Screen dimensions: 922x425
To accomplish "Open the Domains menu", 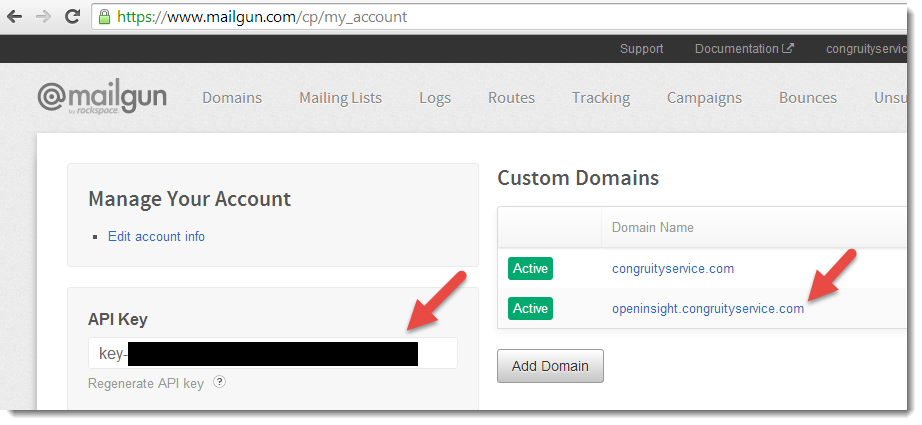I will pyautogui.click(x=232, y=98).
